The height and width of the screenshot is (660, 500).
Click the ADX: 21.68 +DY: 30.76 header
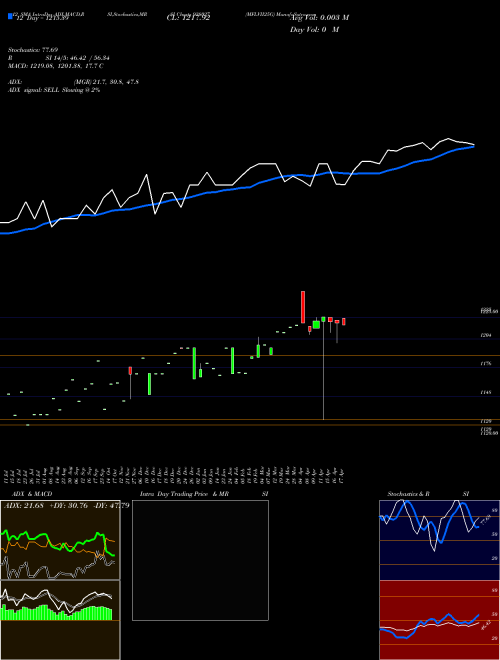click(66, 505)
